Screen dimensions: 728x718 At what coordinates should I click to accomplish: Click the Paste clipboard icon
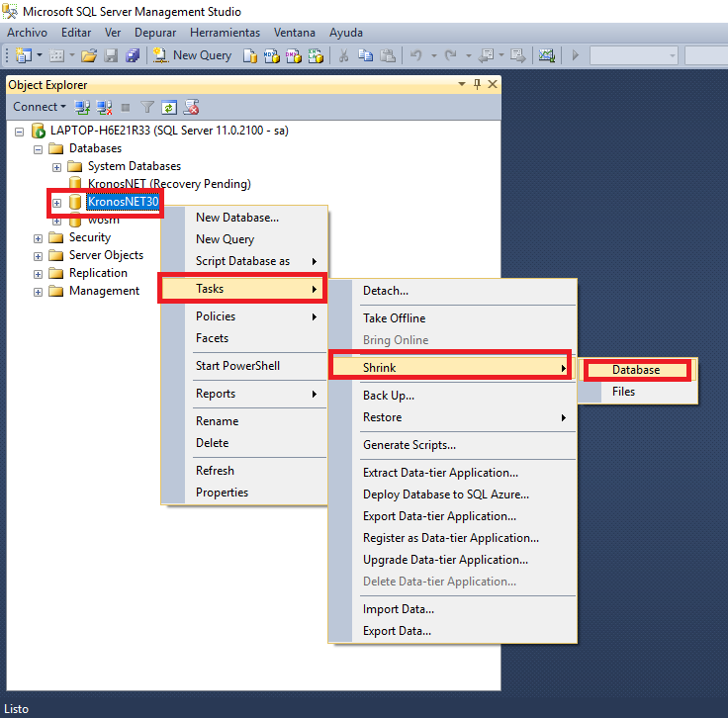(388, 55)
